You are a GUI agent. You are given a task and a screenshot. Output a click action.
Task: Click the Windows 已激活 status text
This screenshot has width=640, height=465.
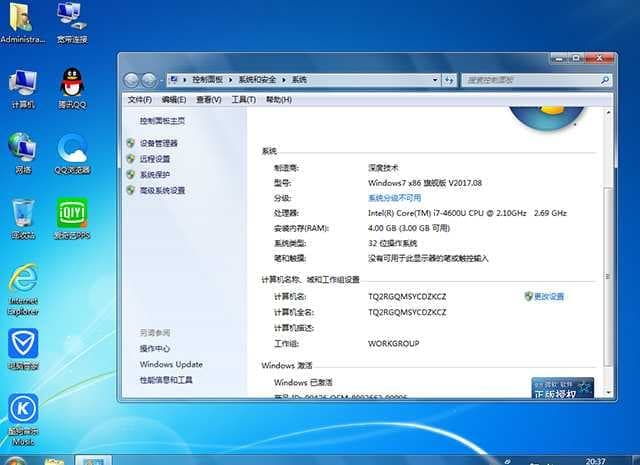(x=303, y=383)
